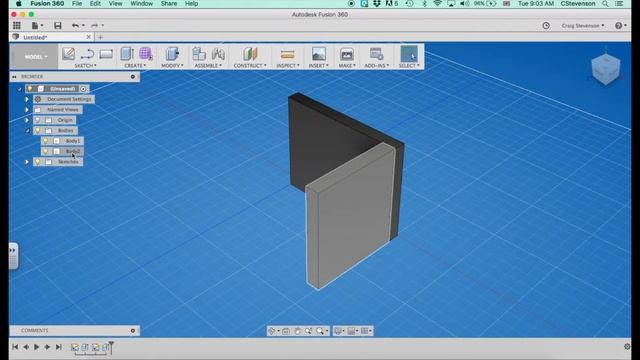The width and height of the screenshot is (640, 360).
Task: Select the Look At camera tool
Action: [286, 331]
